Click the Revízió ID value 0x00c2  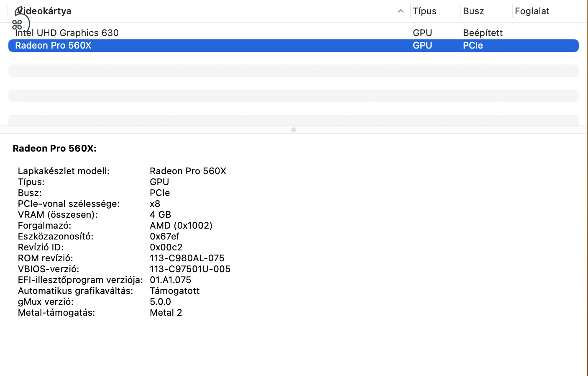166,247
